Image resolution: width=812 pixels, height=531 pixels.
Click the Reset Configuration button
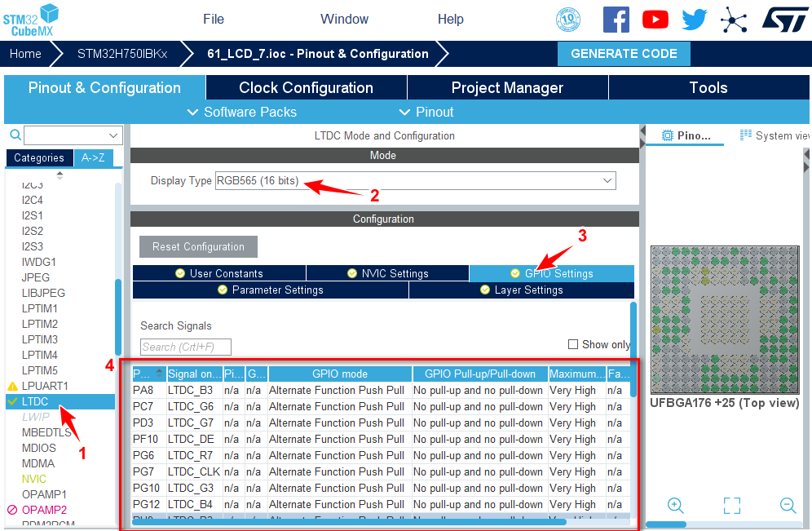tap(198, 246)
